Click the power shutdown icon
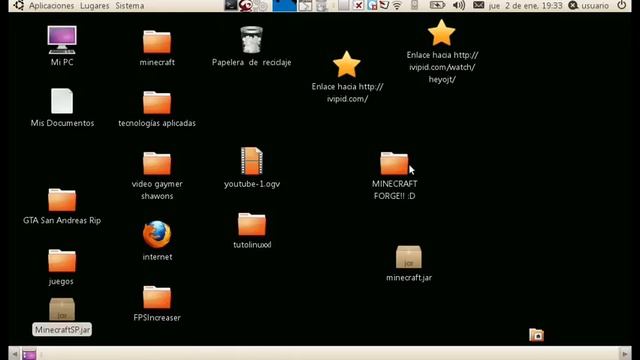Viewport: 640px width, 360px height. click(622, 5)
